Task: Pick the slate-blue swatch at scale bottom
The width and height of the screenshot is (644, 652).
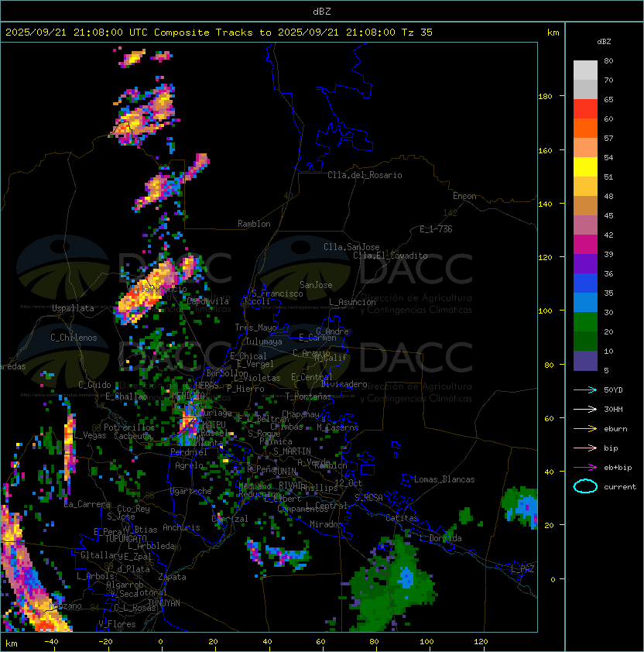Action: click(x=585, y=361)
